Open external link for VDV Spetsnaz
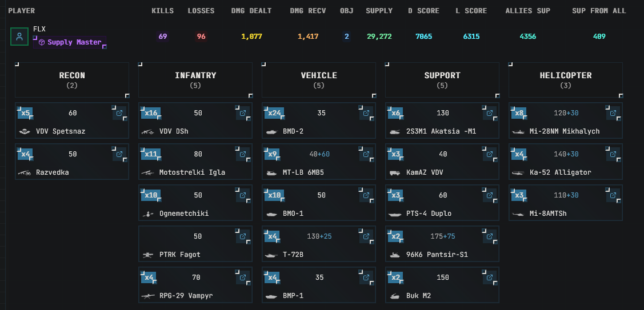The height and width of the screenshot is (310, 644). 119,113
